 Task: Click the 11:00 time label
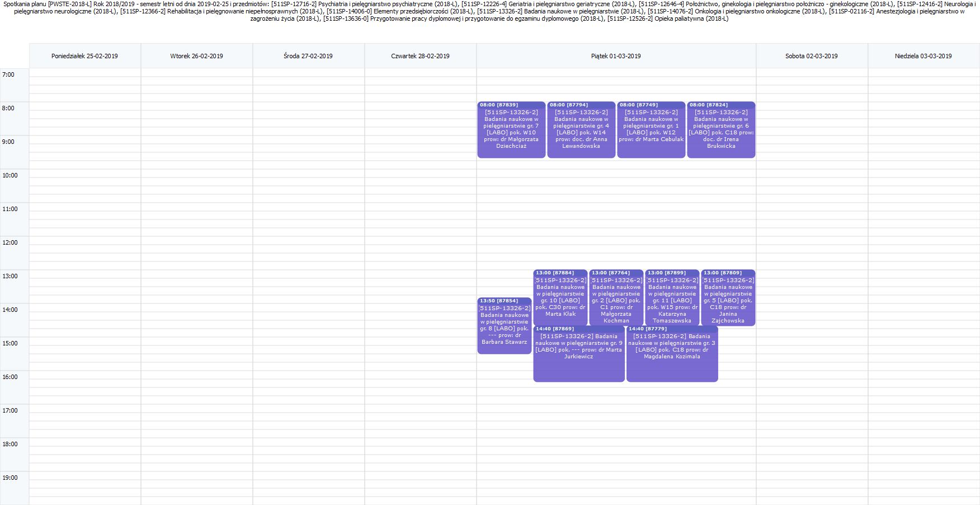10,209
